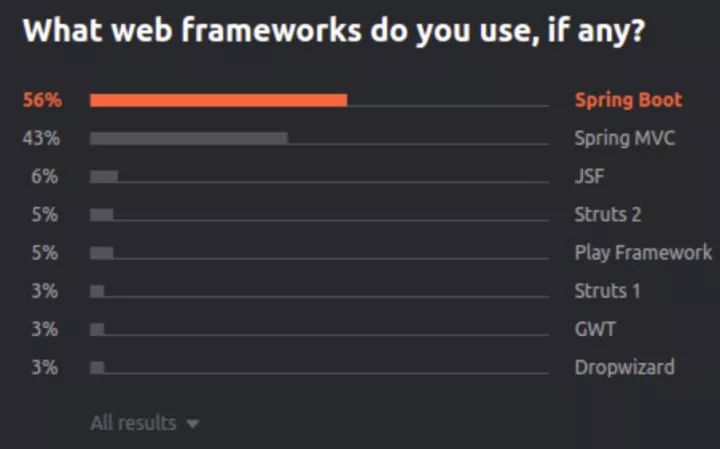Select the Struts 2 result bar

click(x=101, y=214)
